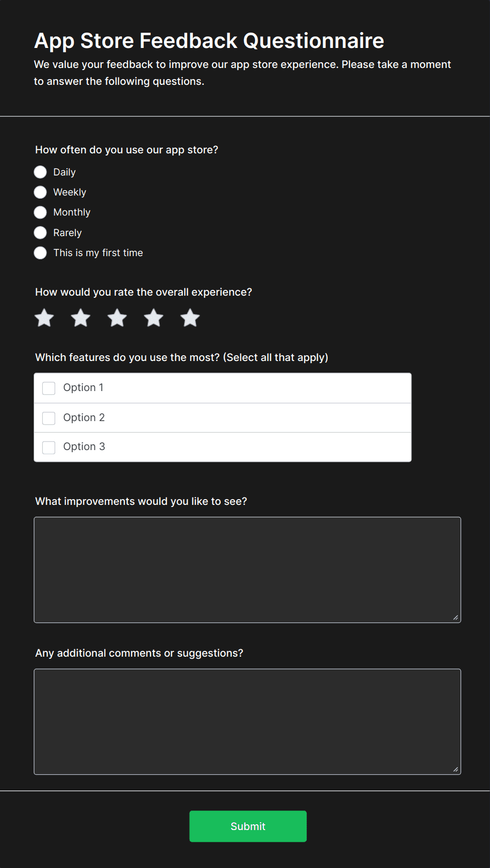Viewport: 490px width, 868px height.
Task: Focus the improvements text area
Action: (247, 569)
